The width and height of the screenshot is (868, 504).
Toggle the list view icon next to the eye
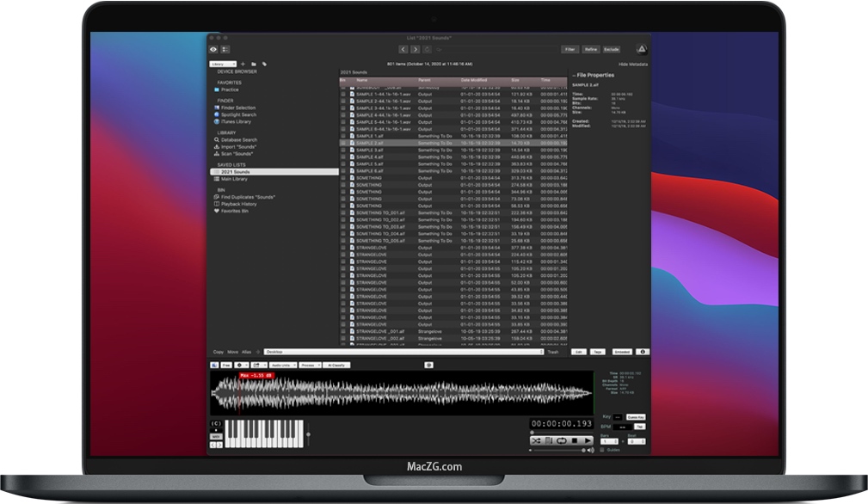pyautogui.click(x=225, y=49)
